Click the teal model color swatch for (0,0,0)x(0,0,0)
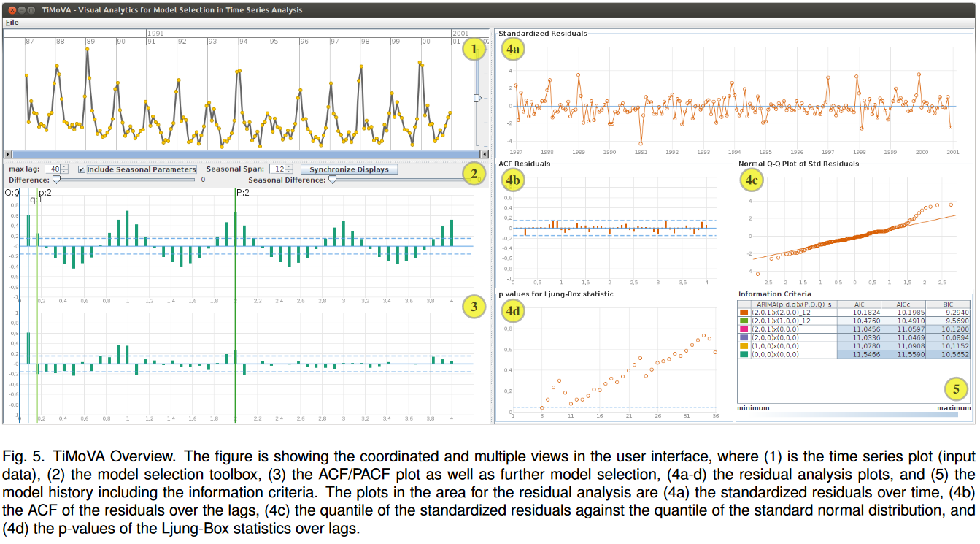This screenshot has width=980, height=544. coord(744,354)
